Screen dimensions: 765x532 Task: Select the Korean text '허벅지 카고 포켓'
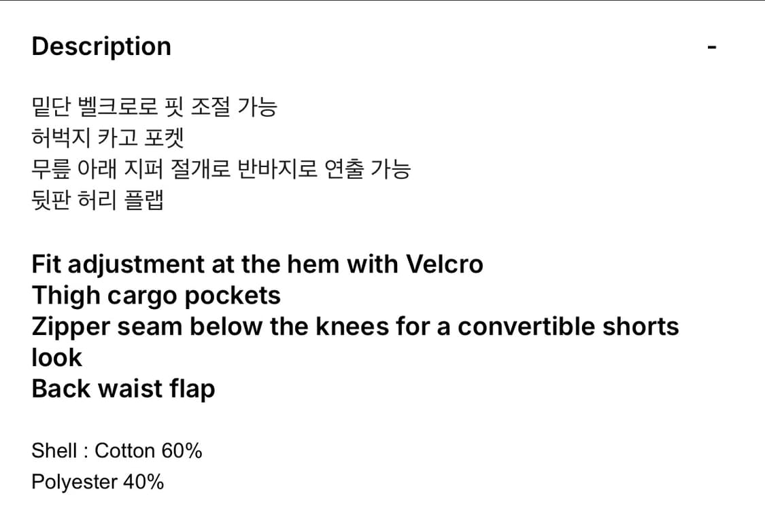pos(108,139)
